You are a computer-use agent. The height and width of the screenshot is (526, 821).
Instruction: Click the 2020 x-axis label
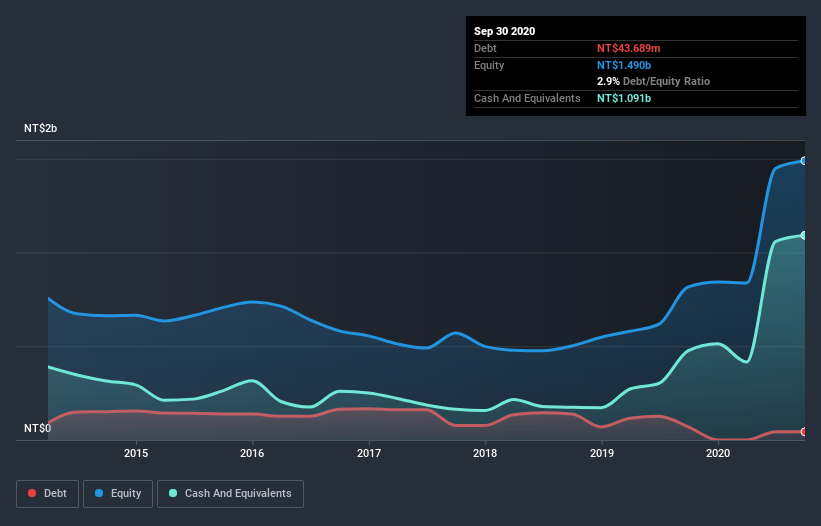coord(718,453)
